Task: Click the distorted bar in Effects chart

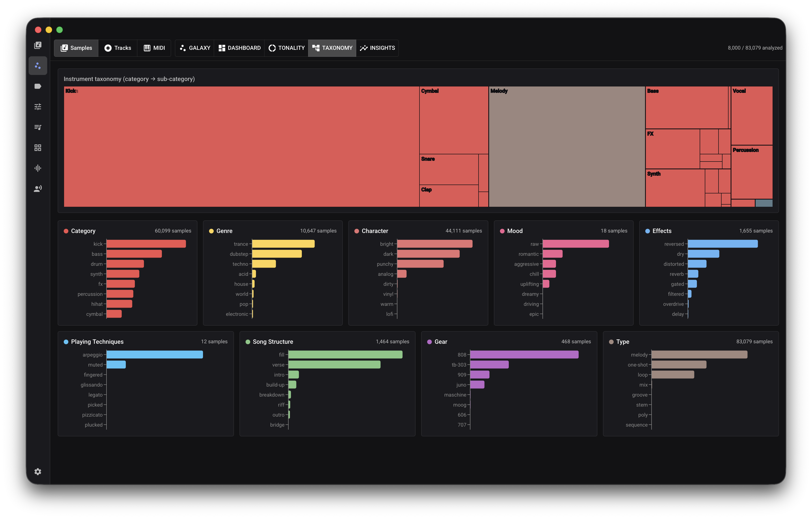Action: point(697,264)
